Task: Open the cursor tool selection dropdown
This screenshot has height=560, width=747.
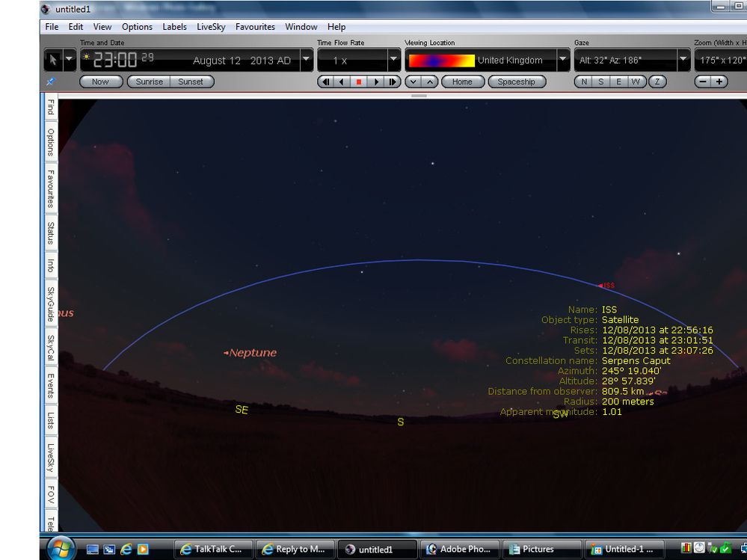Action: point(70,60)
